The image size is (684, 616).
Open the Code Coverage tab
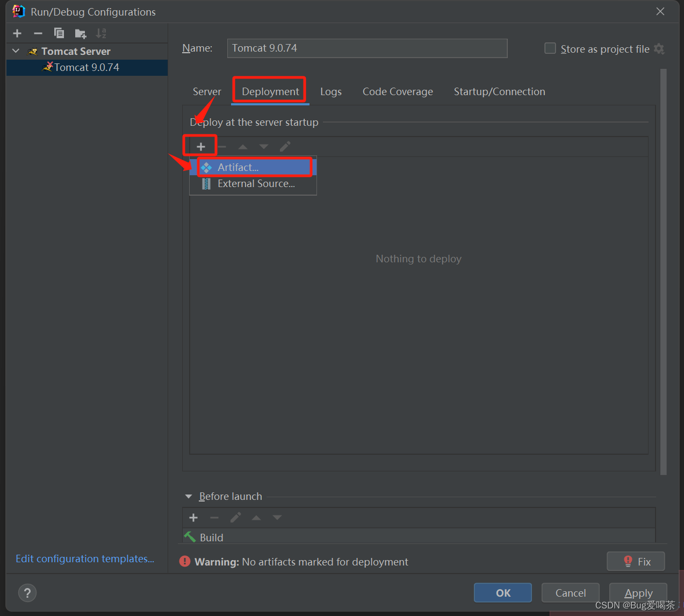(398, 91)
